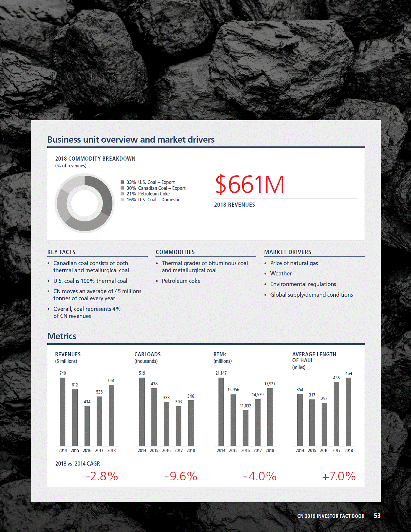This screenshot has width=411, height=532.
Task: Click the 16% U.S. Coal – Domestic legend swatch
Action: (122, 200)
